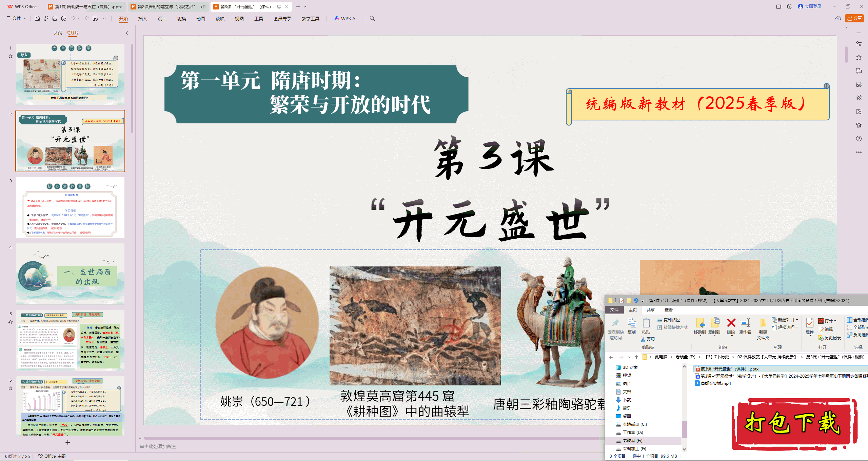Click the 立即登录 login link
Viewport: 868px width, 461px height.
[810, 6]
